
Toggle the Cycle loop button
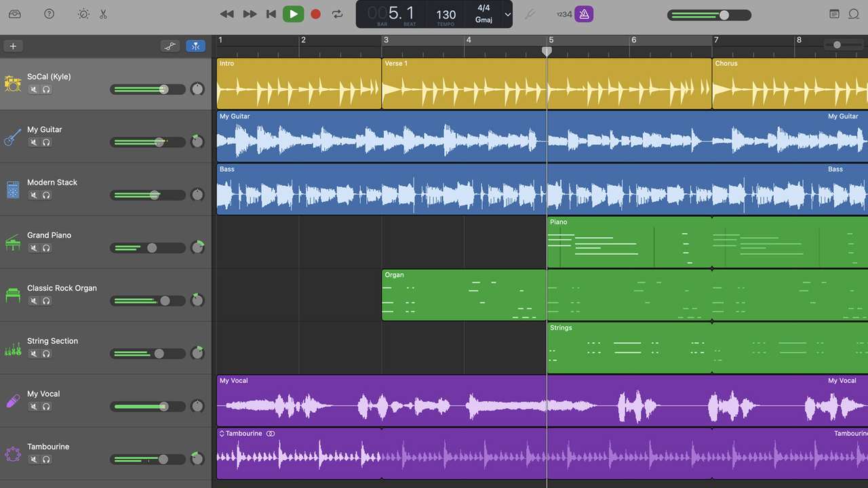click(337, 14)
